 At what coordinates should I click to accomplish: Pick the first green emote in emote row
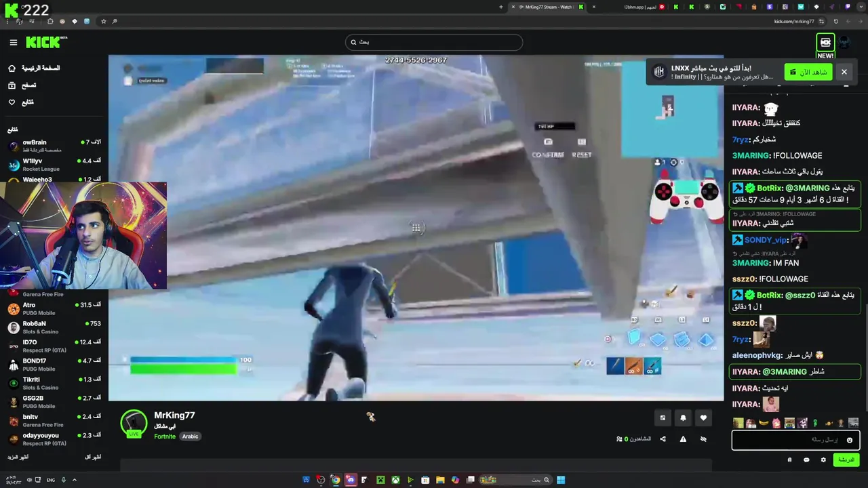coord(738,423)
